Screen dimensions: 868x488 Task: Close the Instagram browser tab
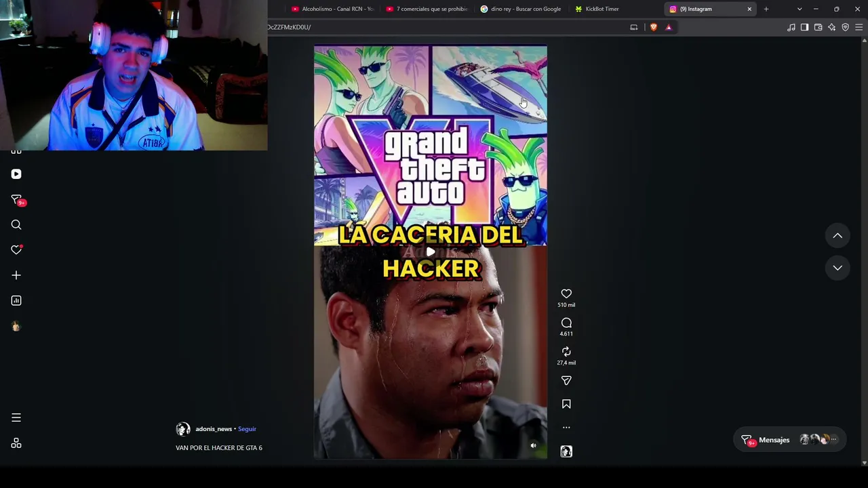coord(749,9)
